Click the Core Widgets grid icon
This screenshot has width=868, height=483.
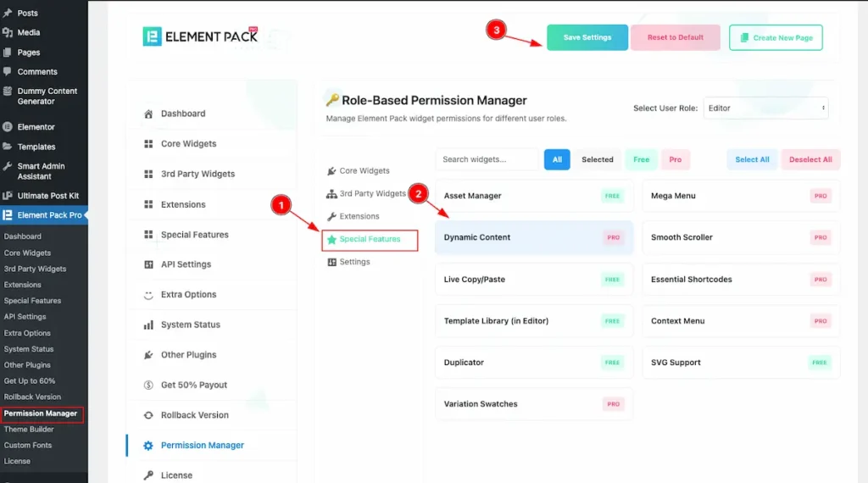(149, 144)
